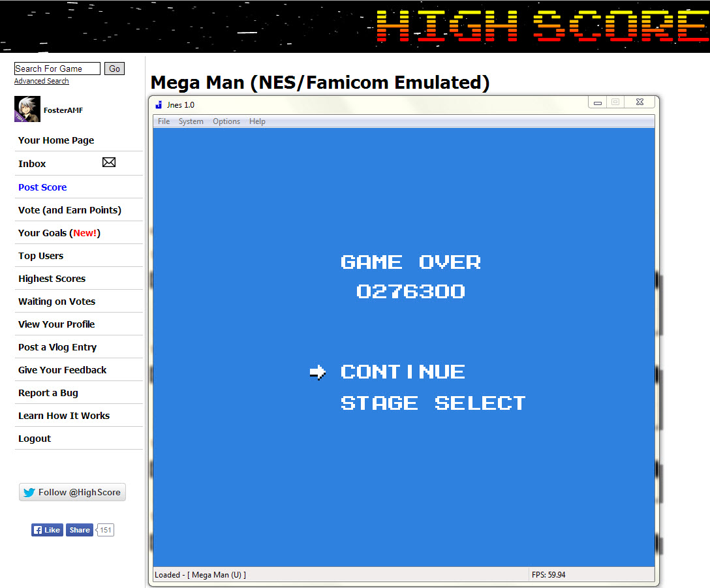The height and width of the screenshot is (588, 710).
Task: Open Waiting on Votes
Action: (x=57, y=302)
